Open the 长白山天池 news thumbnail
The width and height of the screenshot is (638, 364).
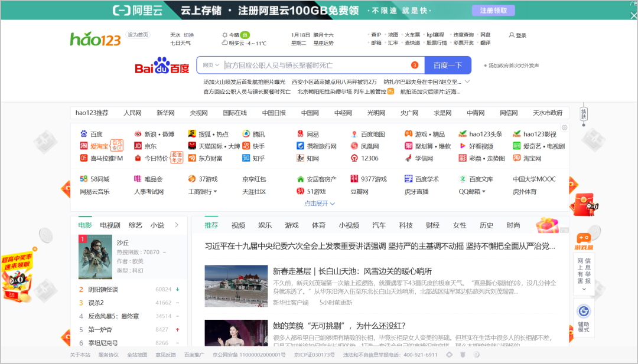tap(236, 286)
